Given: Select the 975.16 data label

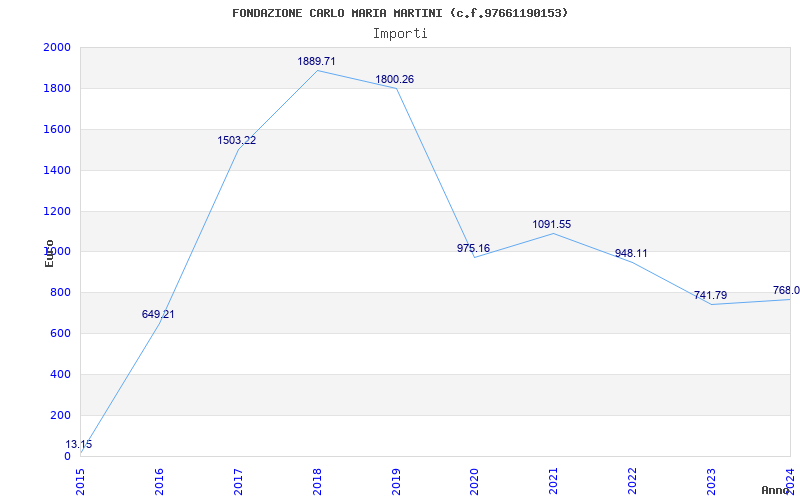Looking at the screenshot, I should coord(473,248).
